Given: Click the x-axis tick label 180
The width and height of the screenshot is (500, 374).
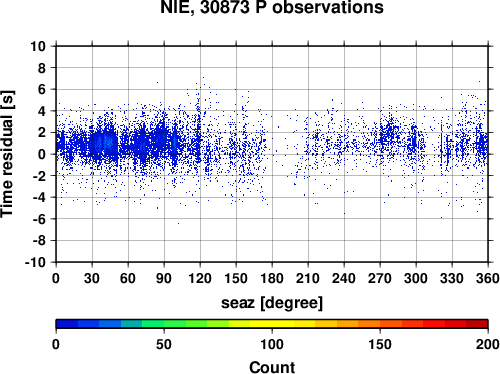Looking at the screenshot, I should click(x=272, y=278).
